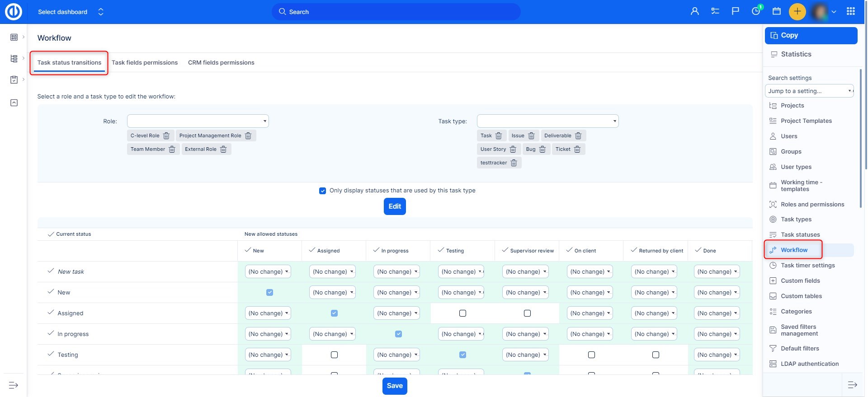Click the timer clock icon in header
Screen dimensions: 868x397
[x=756, y=11]
